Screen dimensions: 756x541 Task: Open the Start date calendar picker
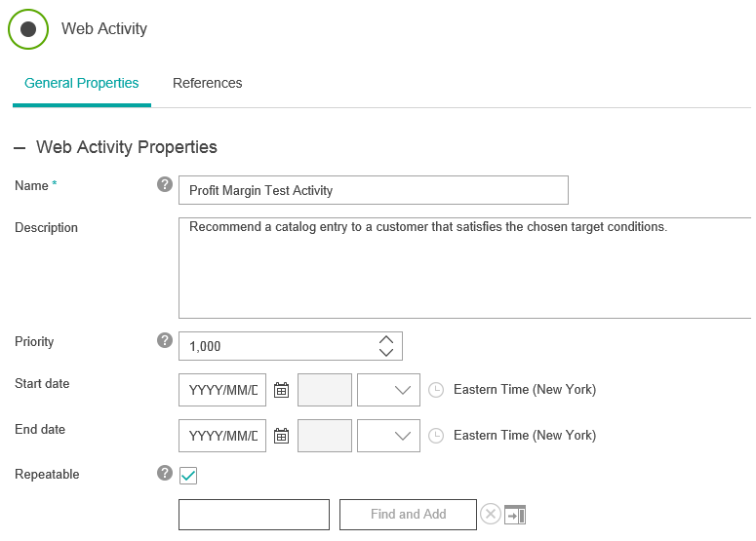(x=281, y=390)
